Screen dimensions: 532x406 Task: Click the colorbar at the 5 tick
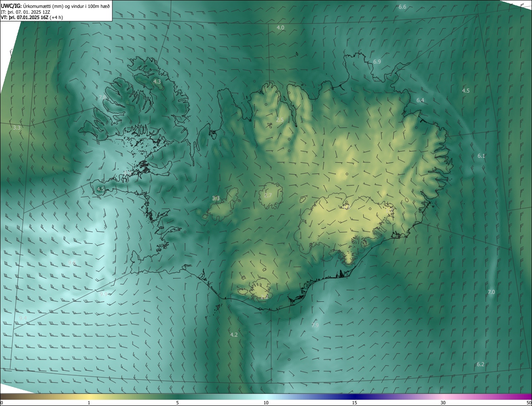point(177,403)
